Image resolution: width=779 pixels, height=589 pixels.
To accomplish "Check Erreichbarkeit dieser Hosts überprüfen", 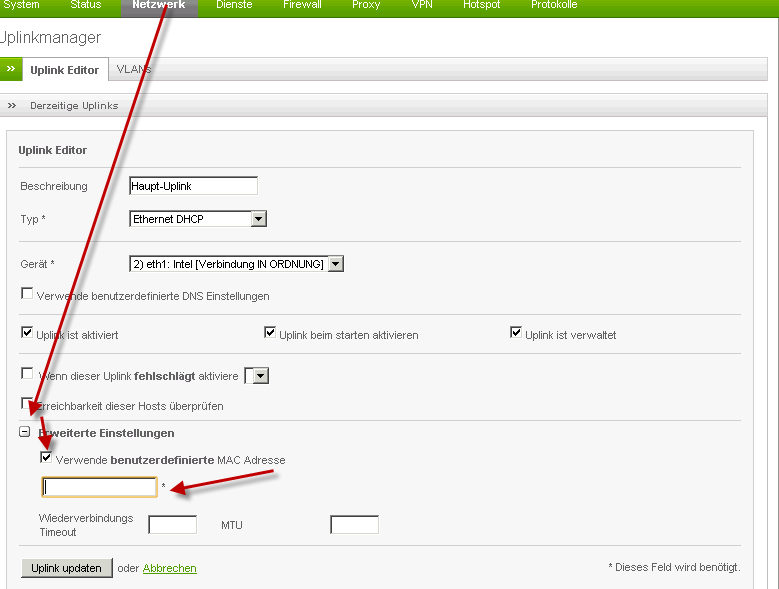I will [x=27, y=404].
